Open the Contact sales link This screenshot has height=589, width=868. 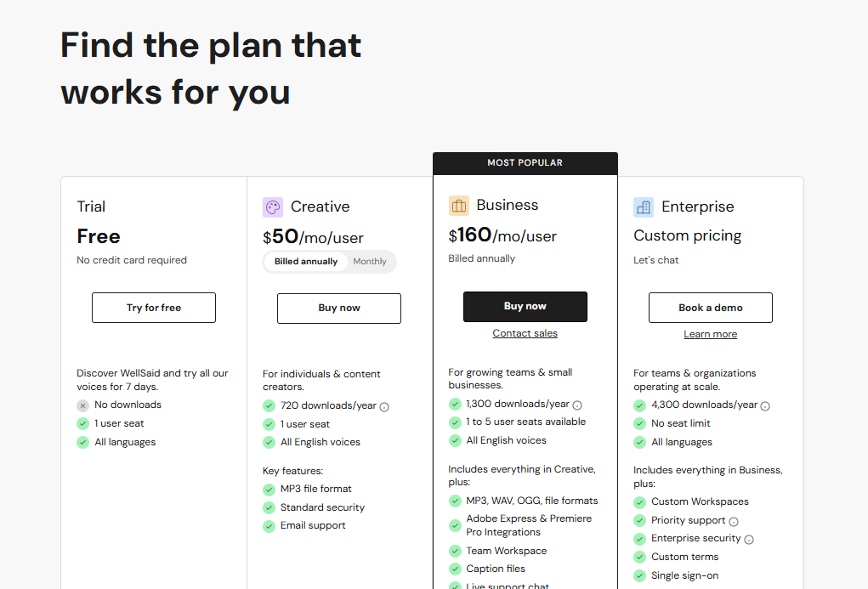coord(525,333)
